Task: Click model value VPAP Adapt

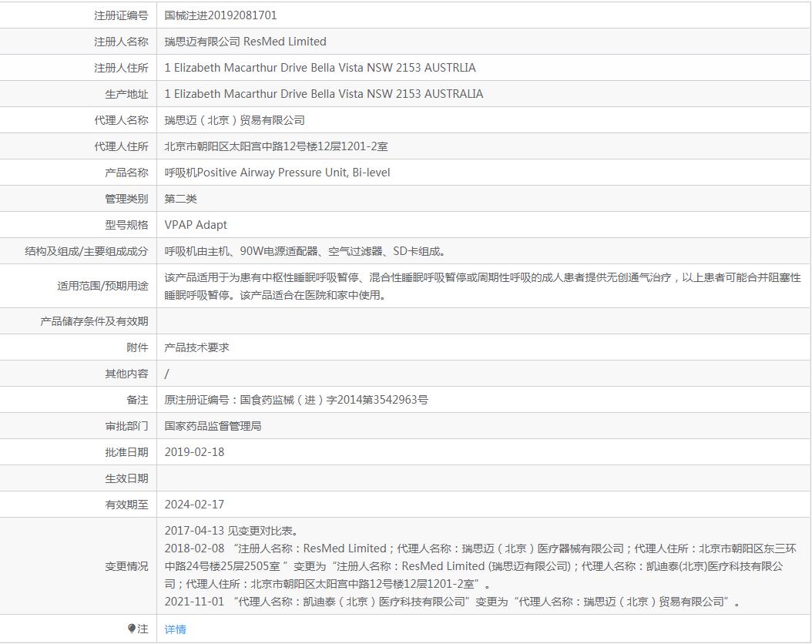Action: click(x=196, y=225)
